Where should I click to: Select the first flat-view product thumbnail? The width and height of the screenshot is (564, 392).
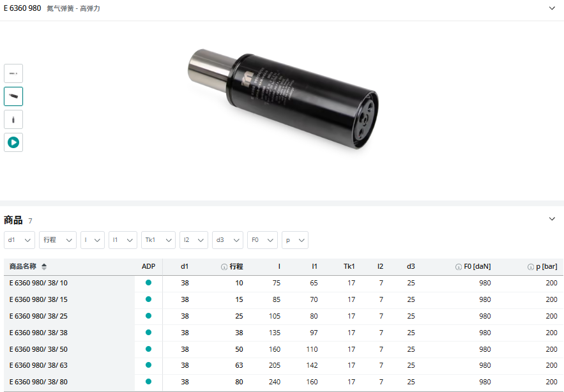tap(13, 73)
